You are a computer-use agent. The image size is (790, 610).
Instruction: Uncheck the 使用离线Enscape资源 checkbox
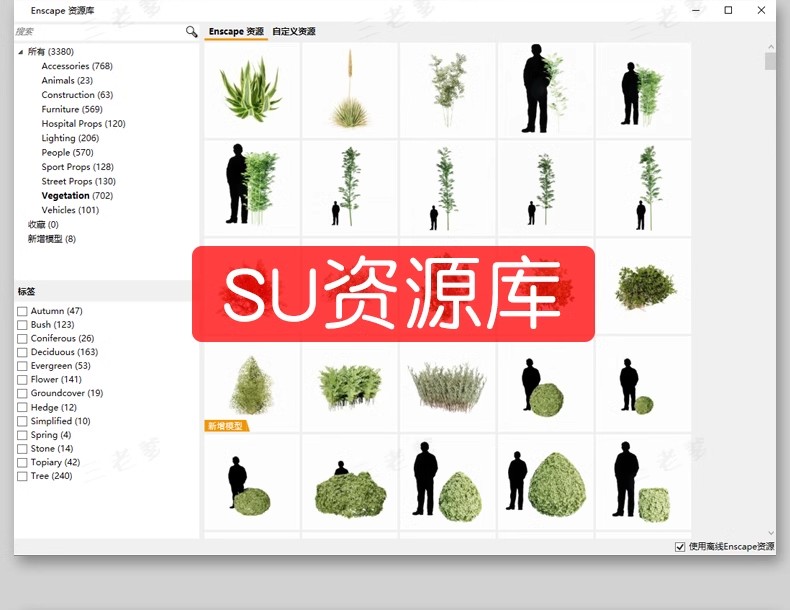680,547
